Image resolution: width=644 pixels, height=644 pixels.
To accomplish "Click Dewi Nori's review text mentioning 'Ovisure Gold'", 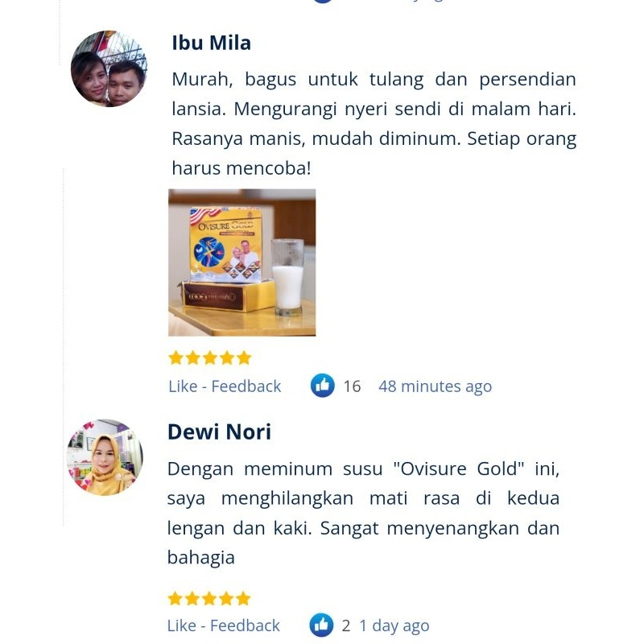I will (363, 513).
